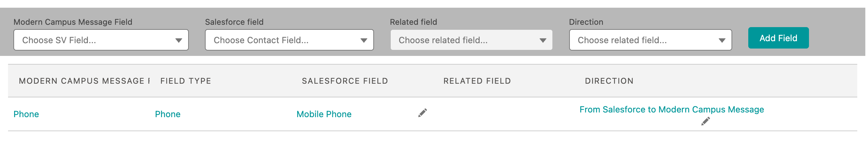Open the Related field dropdown
The width and height of the screenshot is (868, 162).
[x=472, y=40]
